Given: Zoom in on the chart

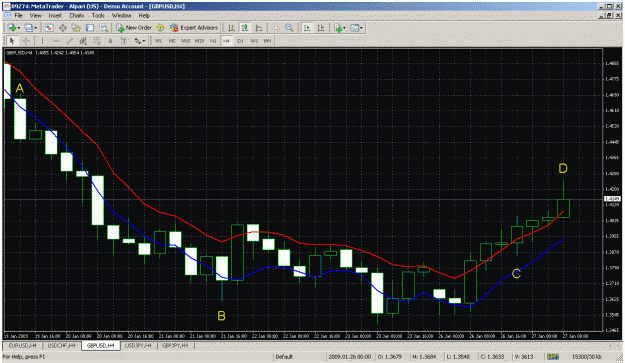Looking at the screenshot, I should tap(275, 27).
